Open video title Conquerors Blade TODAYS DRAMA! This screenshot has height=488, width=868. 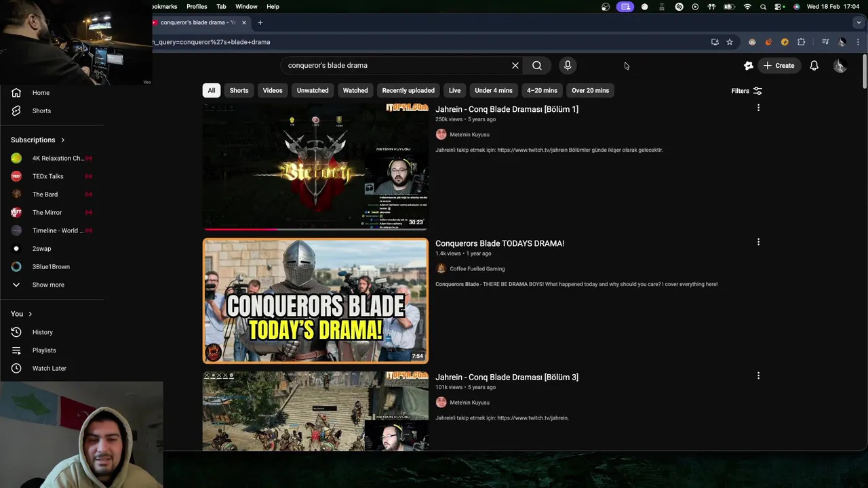click(500, 243)
